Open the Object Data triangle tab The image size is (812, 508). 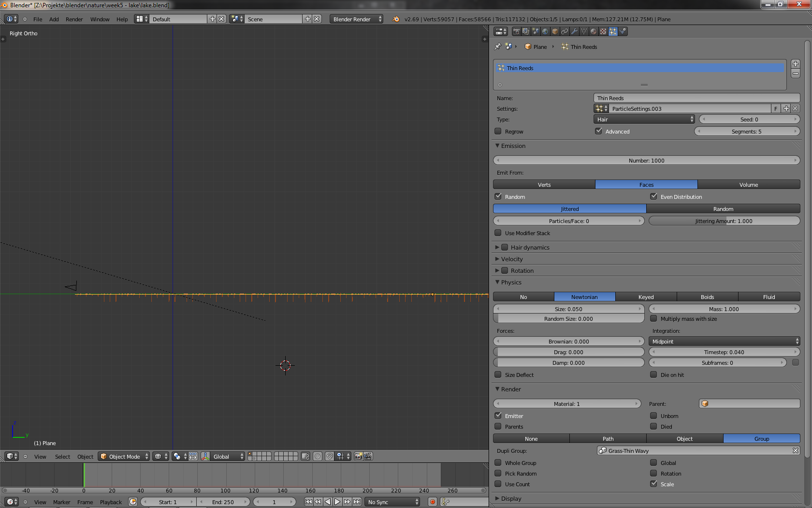(x=584, y=31)
